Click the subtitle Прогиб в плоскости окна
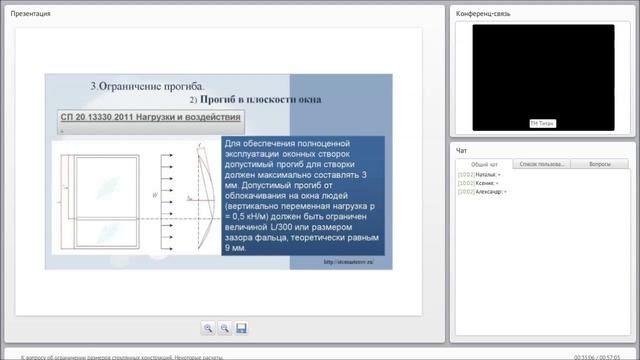640x360 pixels. point(260,99)
